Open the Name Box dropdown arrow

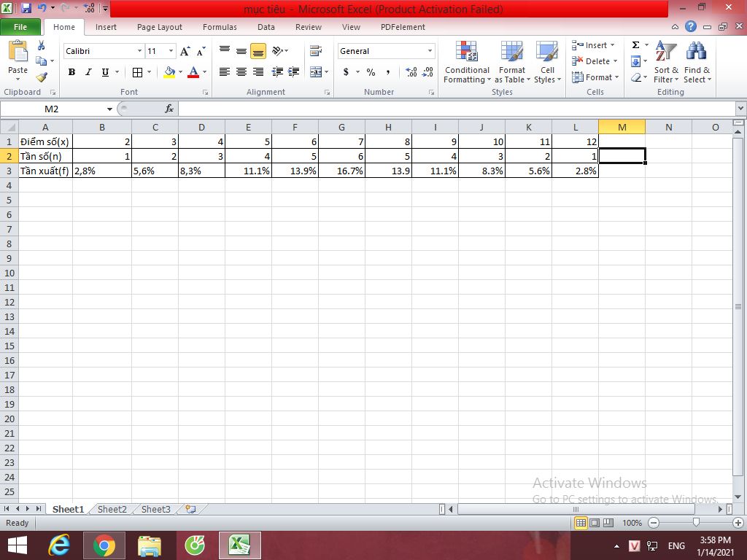point(109,109)
